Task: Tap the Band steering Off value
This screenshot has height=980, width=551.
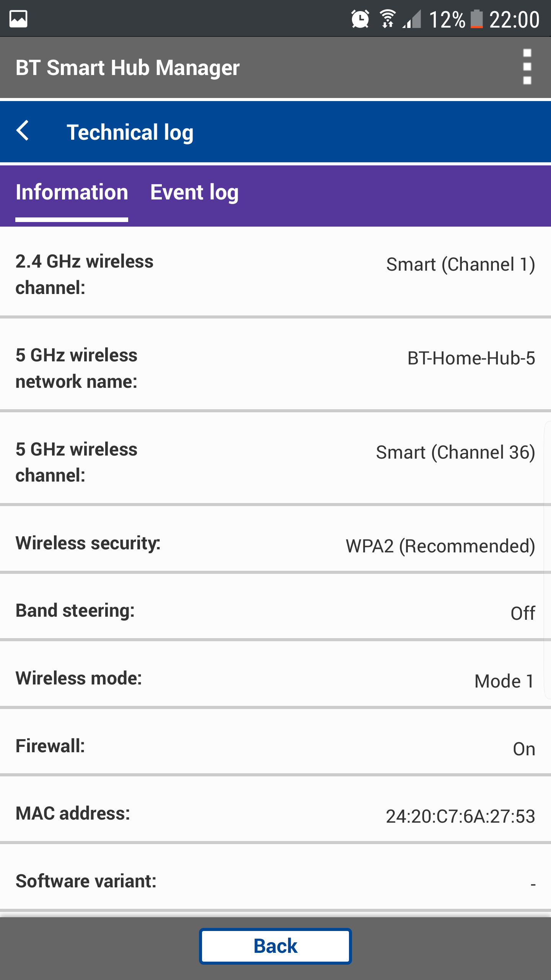Action: click(x=523, y=613)
